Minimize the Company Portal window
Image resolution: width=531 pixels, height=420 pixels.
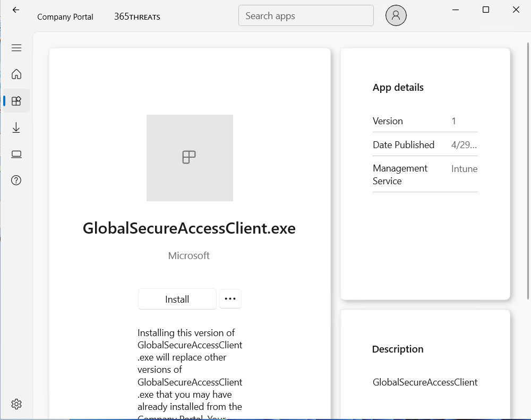[456, 10]
